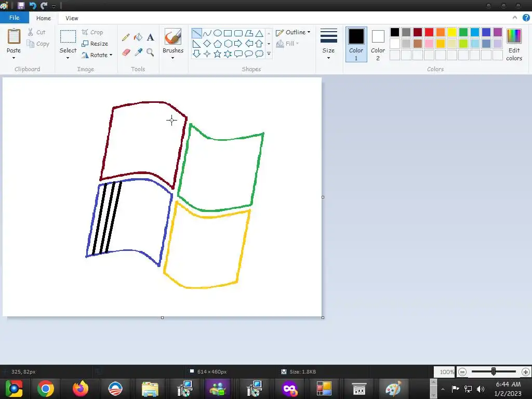Screen dimensions: 532x399
Task: Open Firefox from the taskbar
Action: point(81,389)
